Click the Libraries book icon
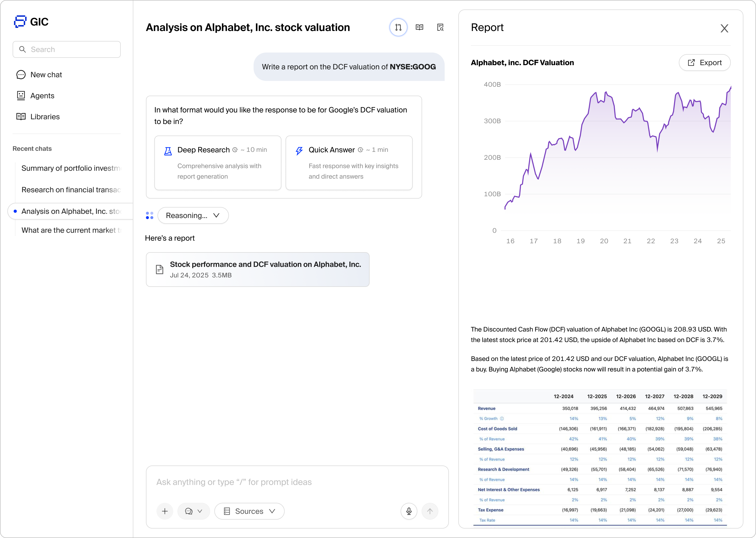Image resolution: width=756 pixels, height=538 pixels. pyautogui.click(x=21, y=117)
